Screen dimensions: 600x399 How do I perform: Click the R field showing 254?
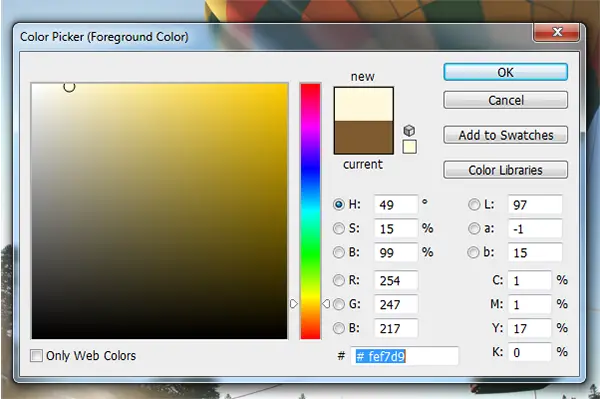pyautogui.click(x=396, y=280)
